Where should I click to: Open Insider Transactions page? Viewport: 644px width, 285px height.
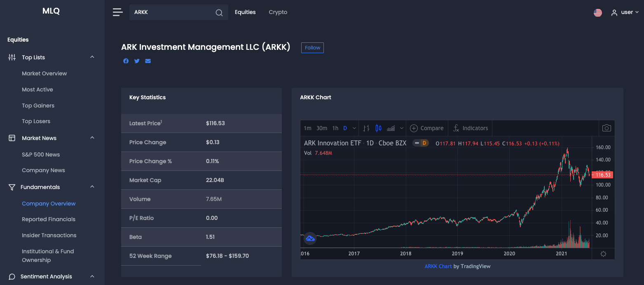pos(49,235)
